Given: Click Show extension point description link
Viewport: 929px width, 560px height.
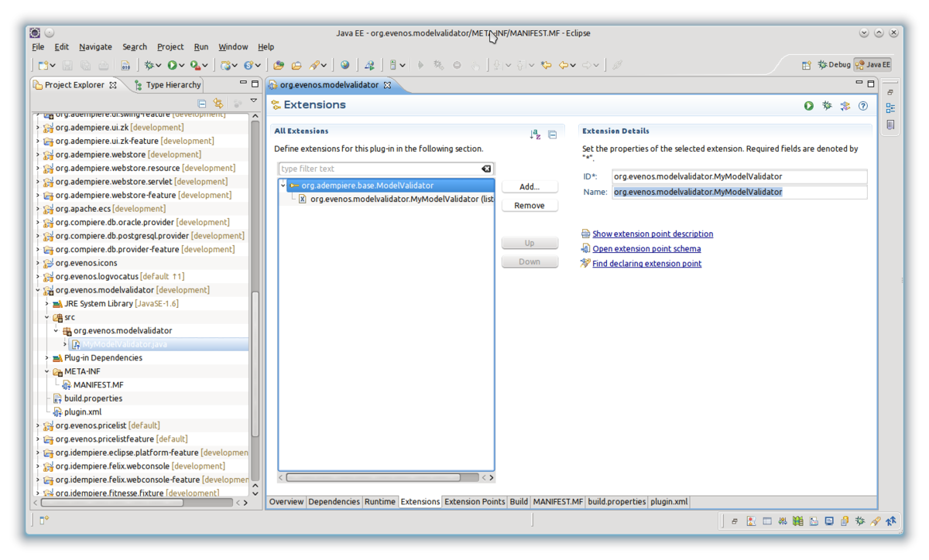Looking at the screenshot, I should click(653, 234).
